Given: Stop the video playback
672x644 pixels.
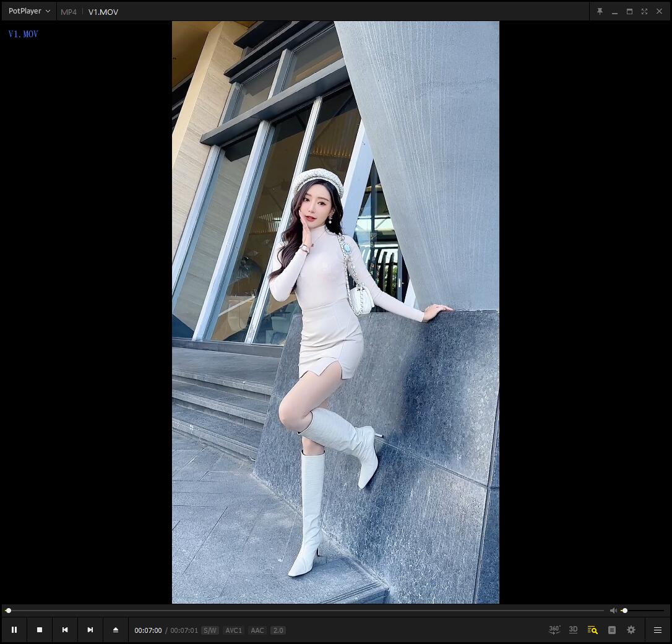Looking at the screenshot, I should 40,630.
